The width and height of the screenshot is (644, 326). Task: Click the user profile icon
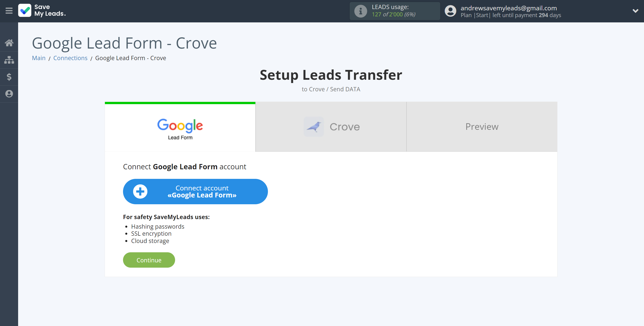tap(451, 11)
